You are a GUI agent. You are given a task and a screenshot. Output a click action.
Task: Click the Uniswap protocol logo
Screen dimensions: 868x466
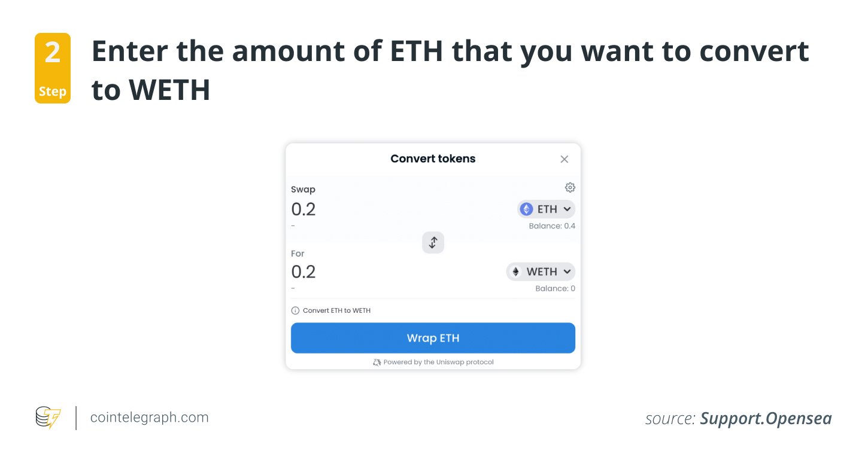(x=377, y=362)
